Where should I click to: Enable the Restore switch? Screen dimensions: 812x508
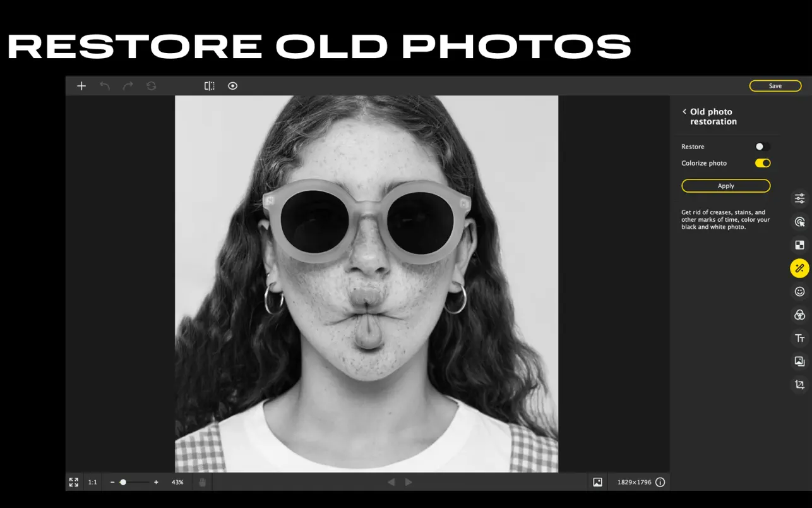point(762,147)
